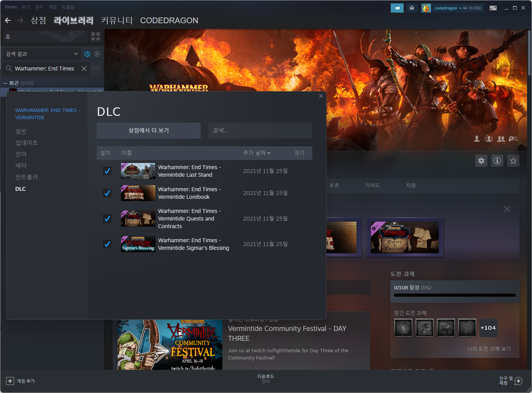Click the +104 locked achievements tile
The width and height of the screenshot is (532, 393).
tap(488, 328)
